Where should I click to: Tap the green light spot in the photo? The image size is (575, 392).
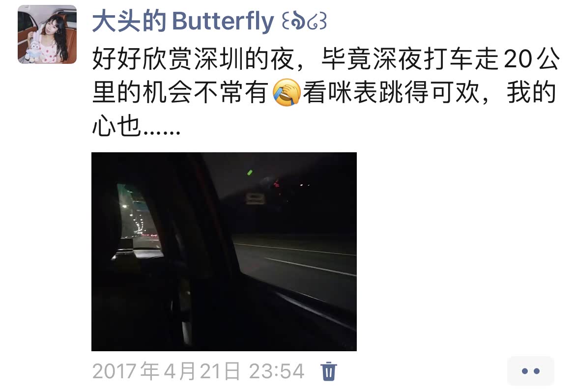tap(250, 172)
